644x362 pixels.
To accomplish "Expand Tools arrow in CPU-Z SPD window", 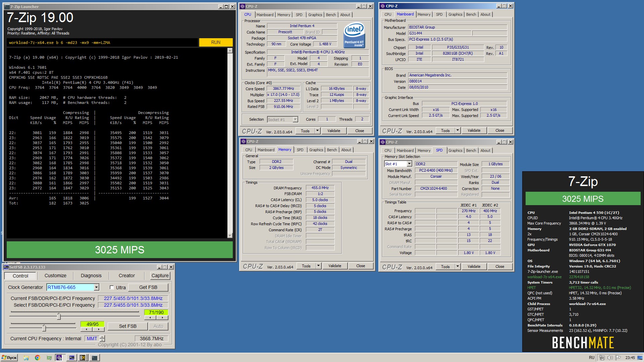I will [x=458, y=266].
